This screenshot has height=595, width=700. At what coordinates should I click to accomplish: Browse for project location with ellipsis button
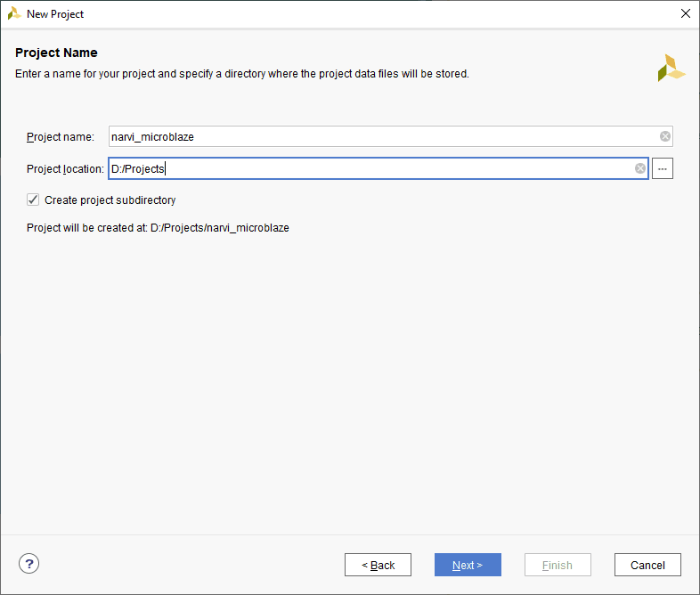663,168
